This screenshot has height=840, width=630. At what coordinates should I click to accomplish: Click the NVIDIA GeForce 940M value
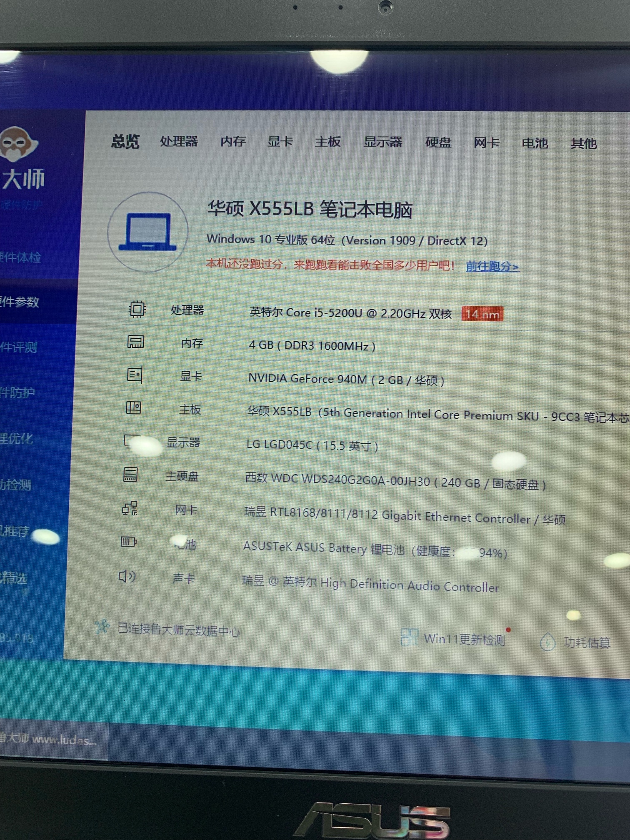point(346,379)
